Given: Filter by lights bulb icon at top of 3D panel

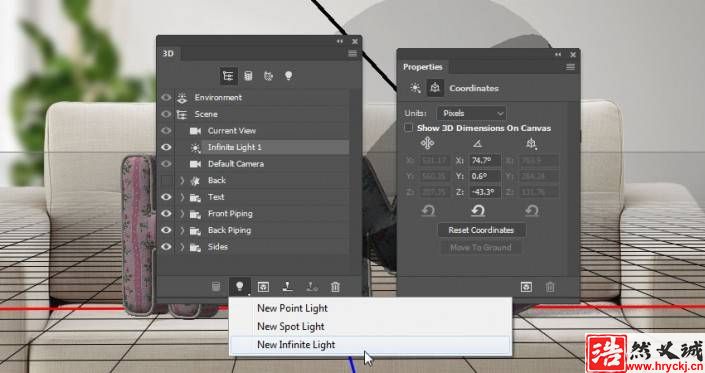Looking at the screenshot, I should (289, 76).
